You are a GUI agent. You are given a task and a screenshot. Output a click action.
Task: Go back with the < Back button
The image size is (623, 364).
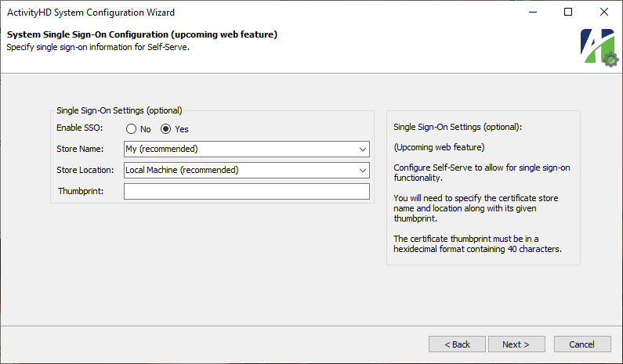click(x=457, y=344)
